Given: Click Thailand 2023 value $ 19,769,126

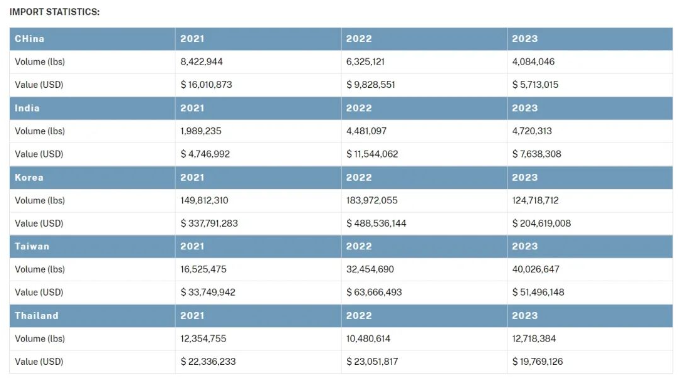Looking at the screenshot, I should [x=537, y=361].
